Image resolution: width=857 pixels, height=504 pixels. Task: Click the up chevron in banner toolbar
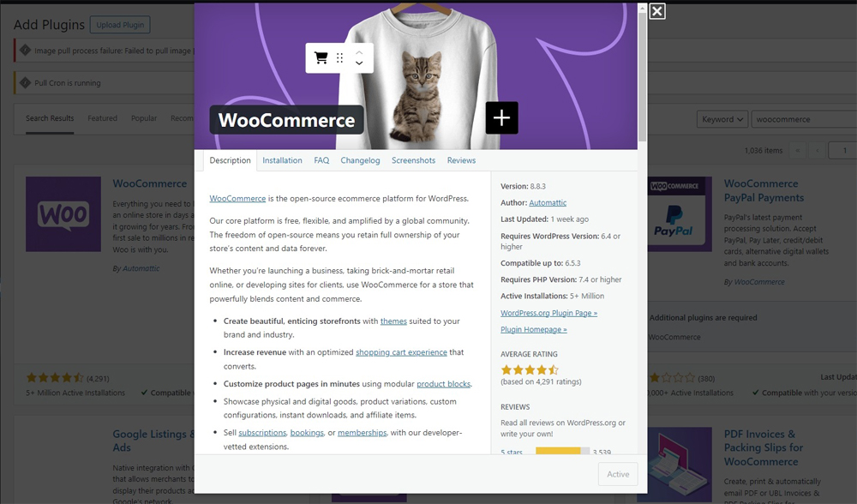pos(359,52)
